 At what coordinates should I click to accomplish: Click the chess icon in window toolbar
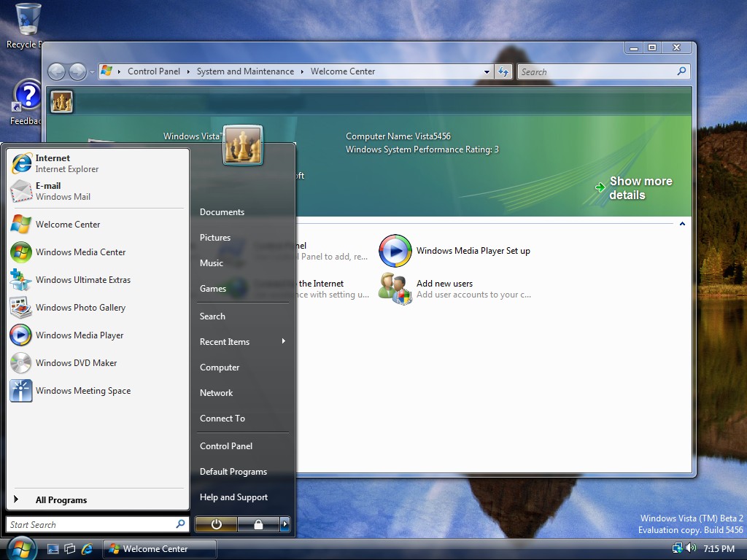point(61,101)
